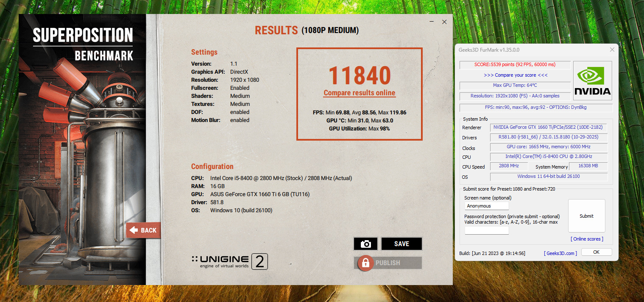Image resolution: width=644 pixels, height=302 pixels.
Task: Click the Shaders Medium setting value
Action: tap(240, 96)
